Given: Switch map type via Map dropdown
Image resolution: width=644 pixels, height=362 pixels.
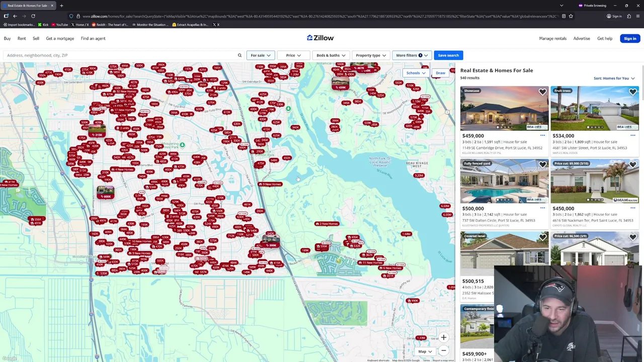Looking at the screenshot, I should coord(425,351).
